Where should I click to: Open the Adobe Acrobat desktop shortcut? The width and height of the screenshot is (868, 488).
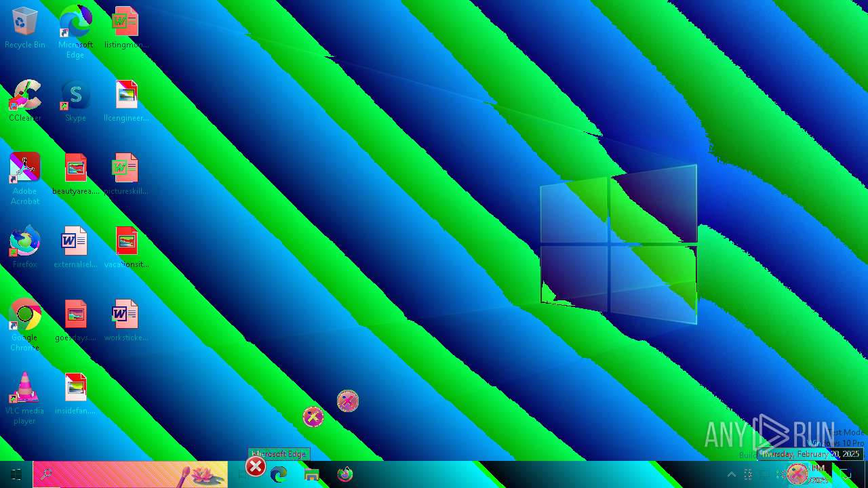(25, 179)
